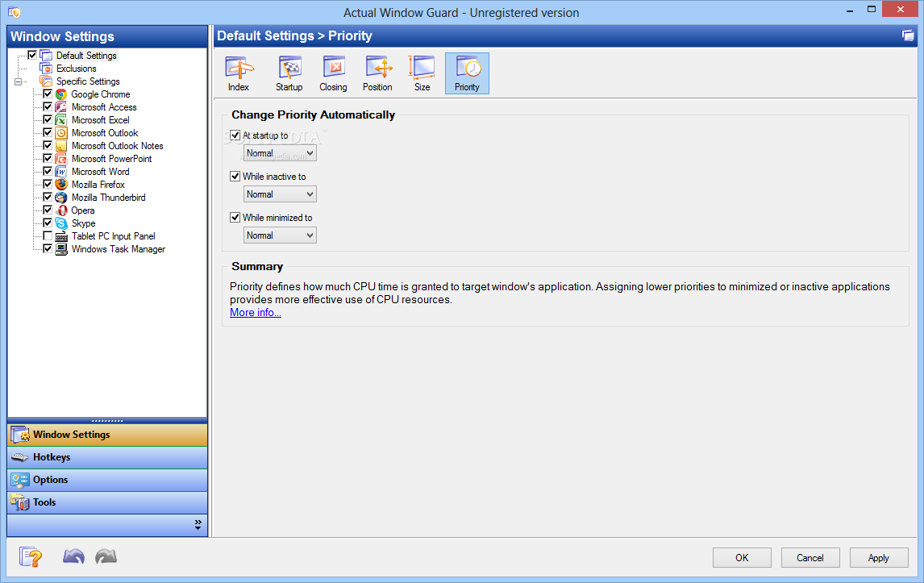The height and width of the screenshot is (583, 924).
Task: Click the window icon in Priority header
Action: 908,36
